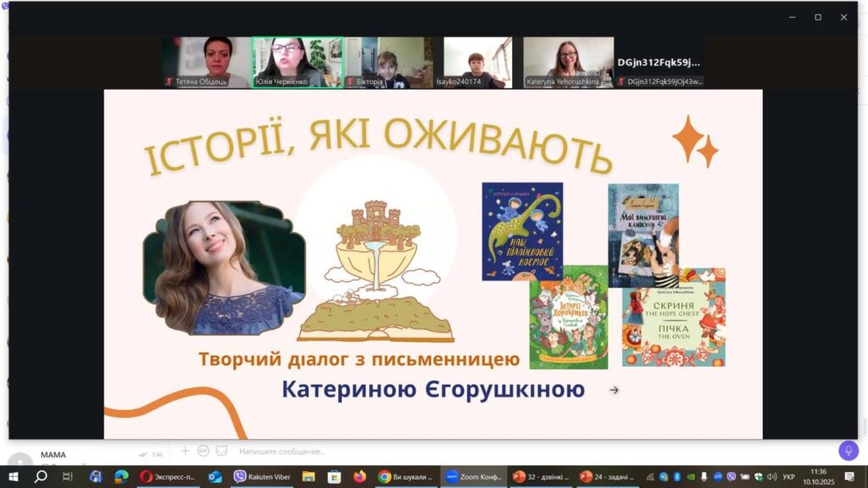Open PowerPoint file '24 - задачі'
This screenshot has height=488, width=868.
[x=607, y=477]
